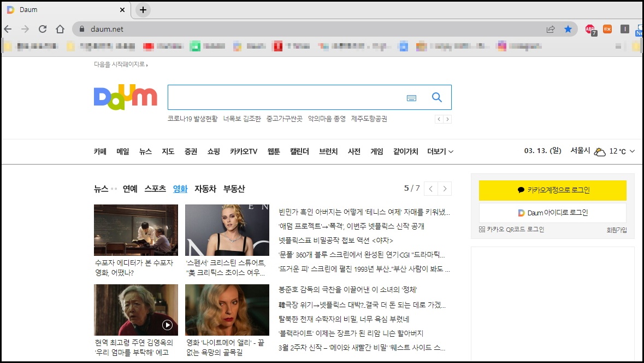The image size is (644, 363).
Task: Reload the page with refresh icon
Action: 42,29
